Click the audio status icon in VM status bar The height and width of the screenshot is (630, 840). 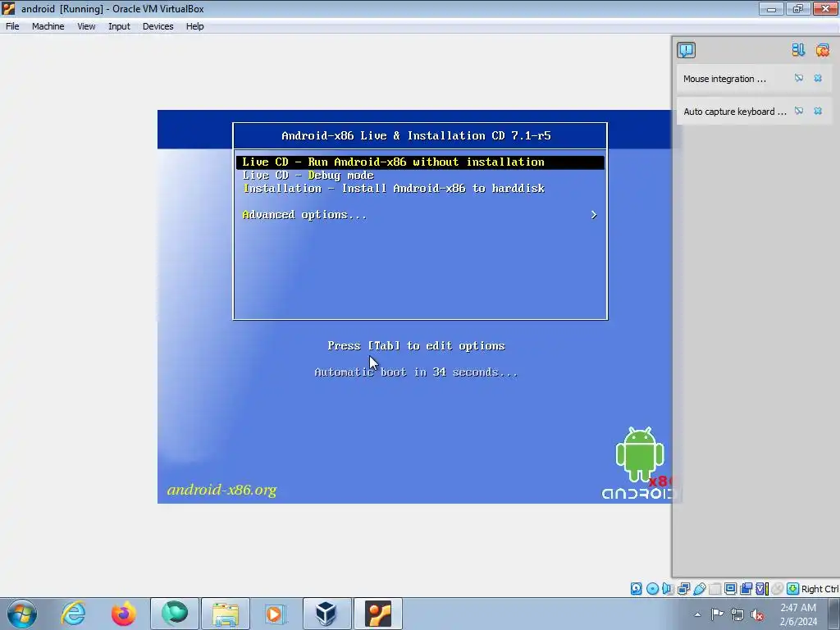pyautogui.click(x=668, y=589)
